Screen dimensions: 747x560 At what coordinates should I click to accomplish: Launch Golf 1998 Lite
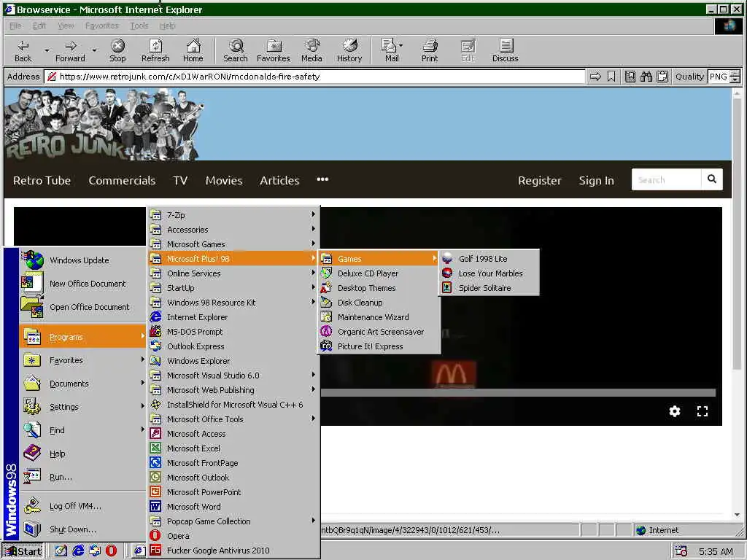[489, 259]
